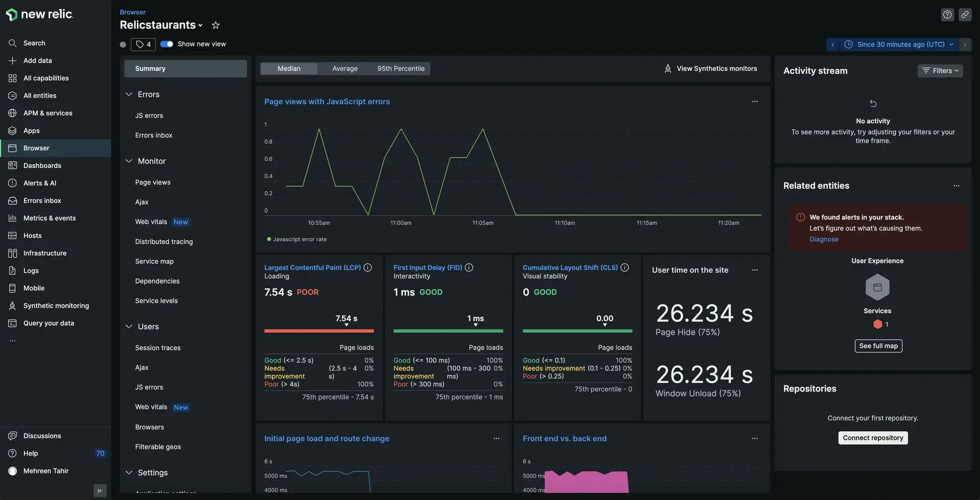This screenshot has width=980, height=500.
Task: Click the Add data plus icon
Action: pyautogui.click(x=13, y=61)
